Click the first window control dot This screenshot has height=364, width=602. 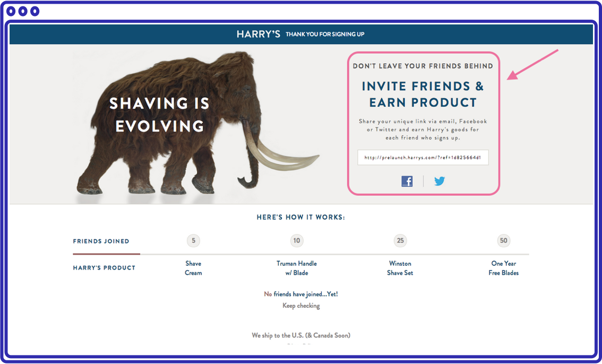tap(11, 11)
